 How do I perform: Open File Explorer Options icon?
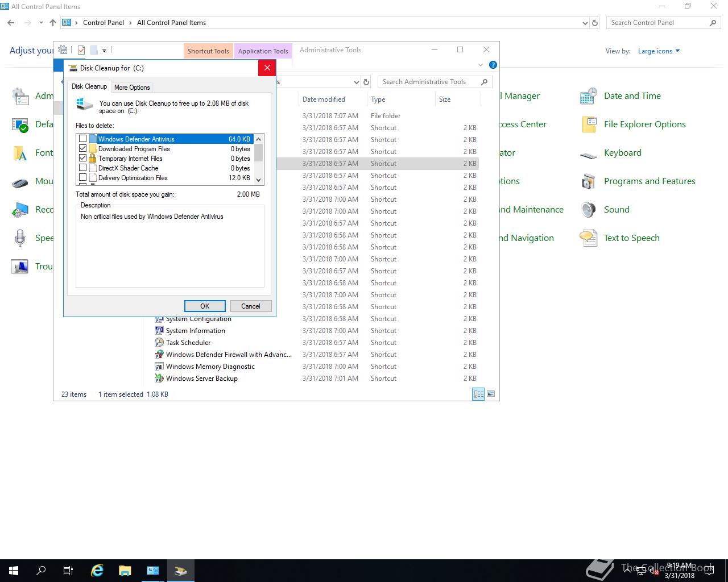589,124
